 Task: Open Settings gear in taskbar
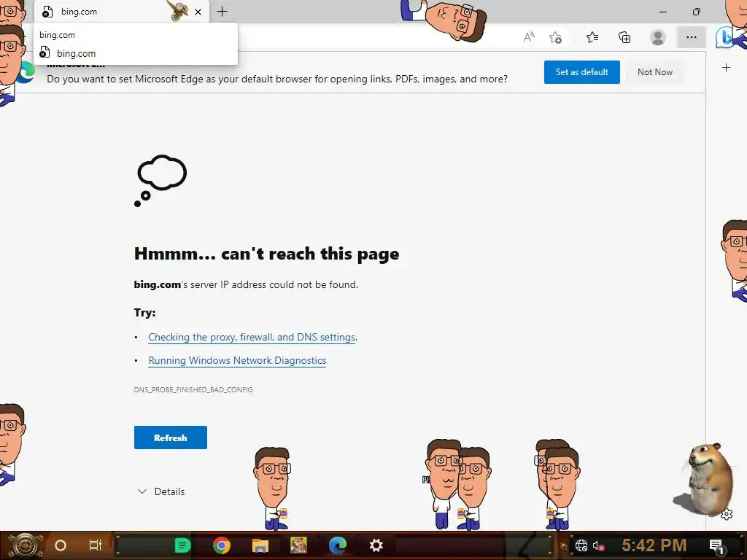pyautogui.click(x=376, y=545)
